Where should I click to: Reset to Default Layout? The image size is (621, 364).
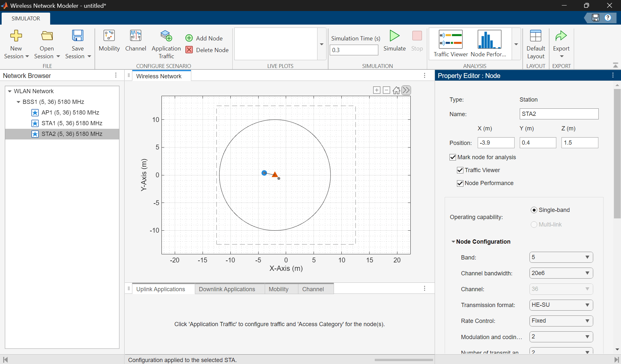pyautogui.click(x=536, y=44)
